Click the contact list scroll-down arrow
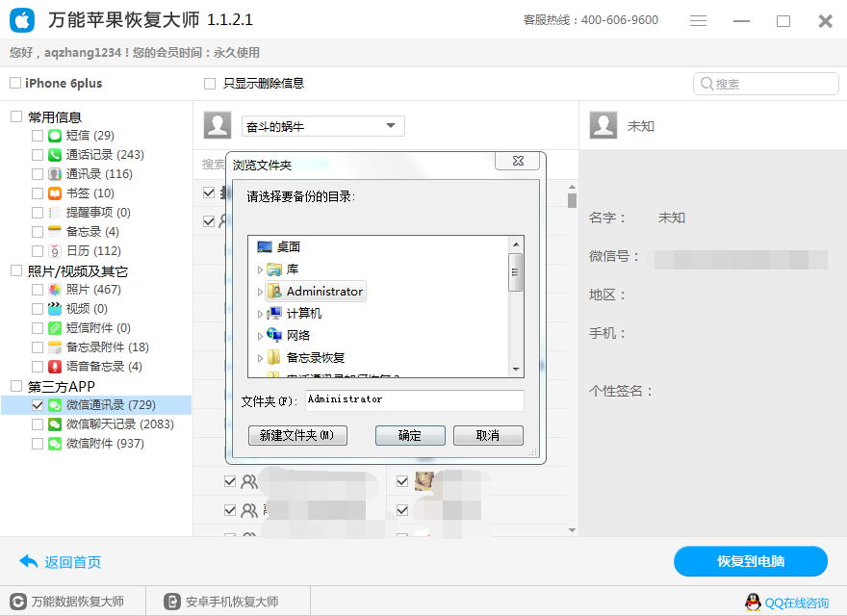The width and height of the screenshot is (847, 616). 572,530
